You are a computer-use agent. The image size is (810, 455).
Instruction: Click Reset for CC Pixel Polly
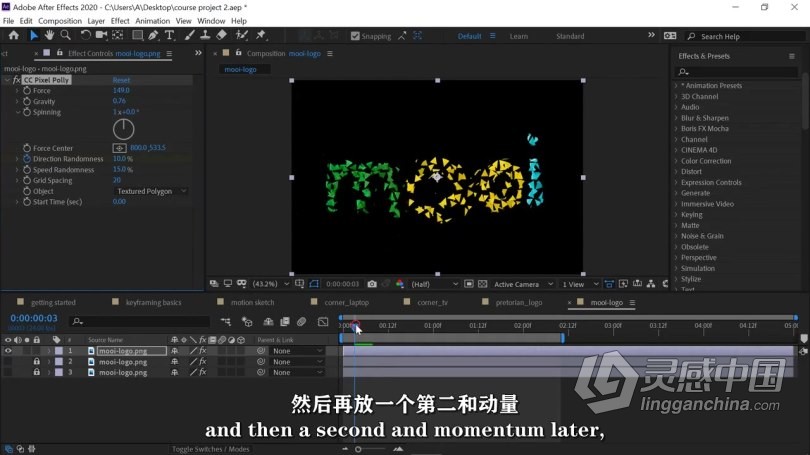(x=121, y=80)
